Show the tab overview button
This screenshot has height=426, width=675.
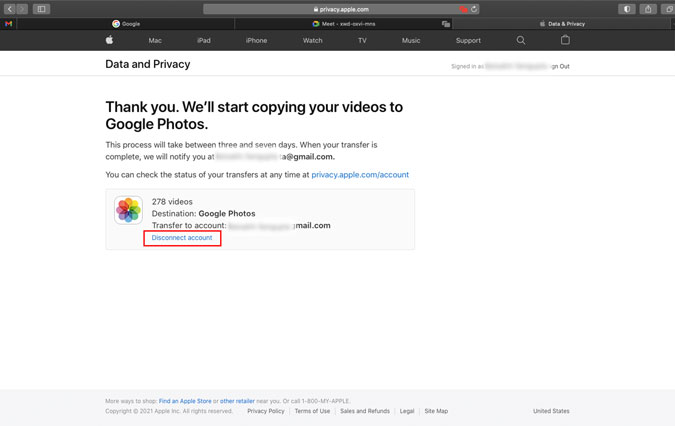click(669, 9)
